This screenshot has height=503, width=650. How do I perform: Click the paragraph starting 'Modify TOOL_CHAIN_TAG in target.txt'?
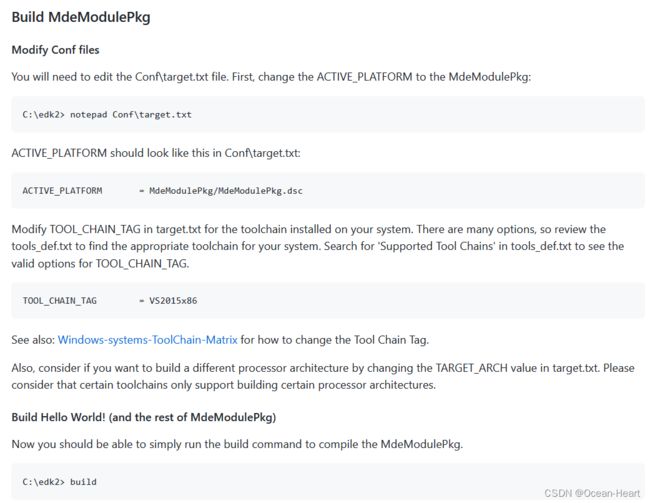(x=318, y=246)
